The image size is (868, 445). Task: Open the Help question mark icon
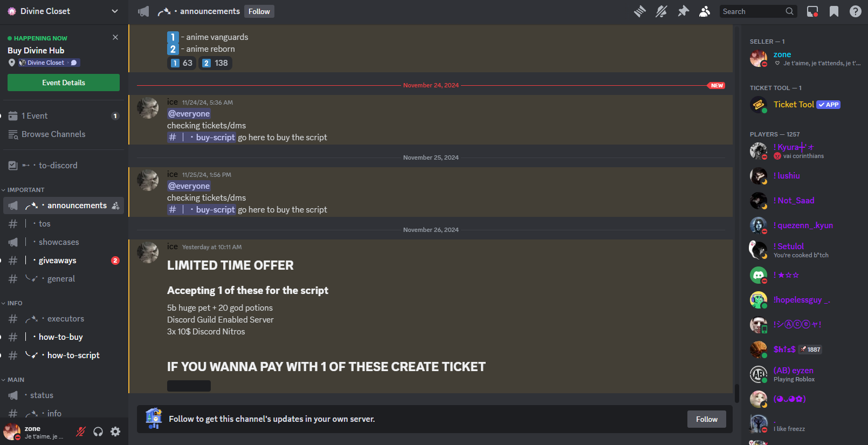(856, 11)
